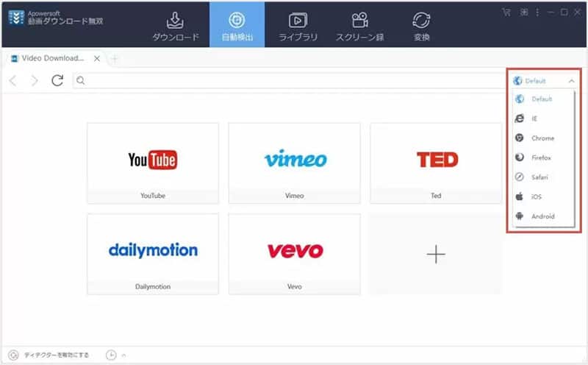The image size is (588, 365).
Task: Click inside the URL search field
Action: [294, 80]
